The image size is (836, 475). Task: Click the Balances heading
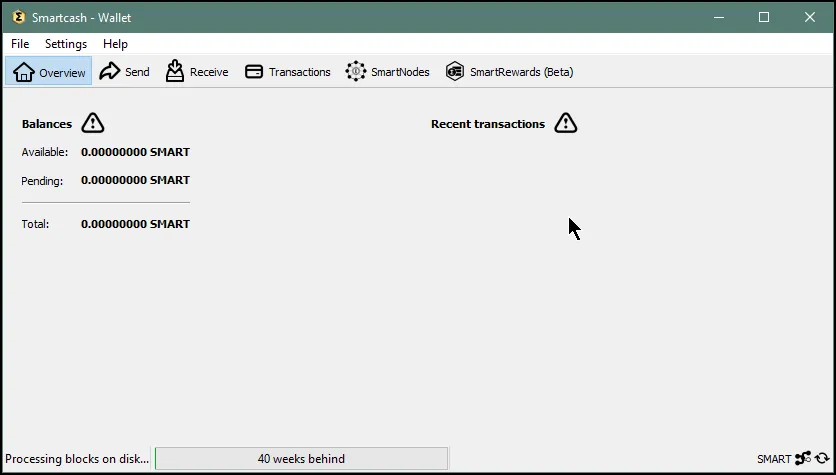pyautogui.click(x=47, y=124)
